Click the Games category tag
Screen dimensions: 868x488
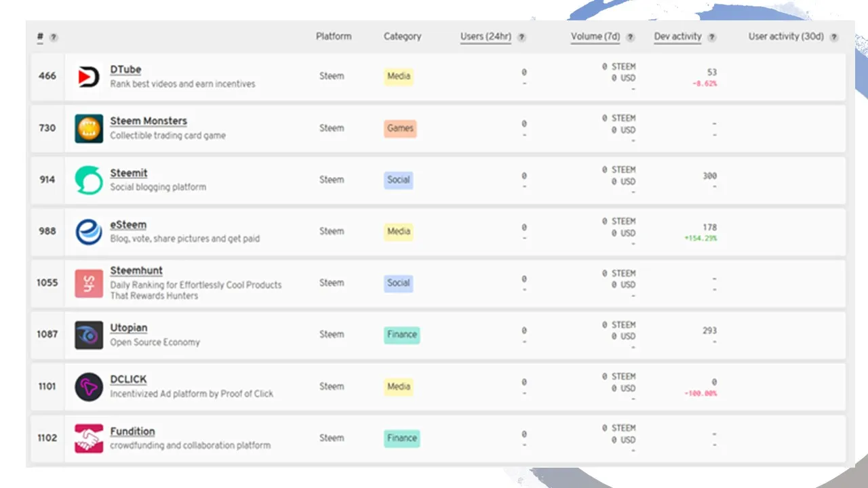[x=400, y=128]
